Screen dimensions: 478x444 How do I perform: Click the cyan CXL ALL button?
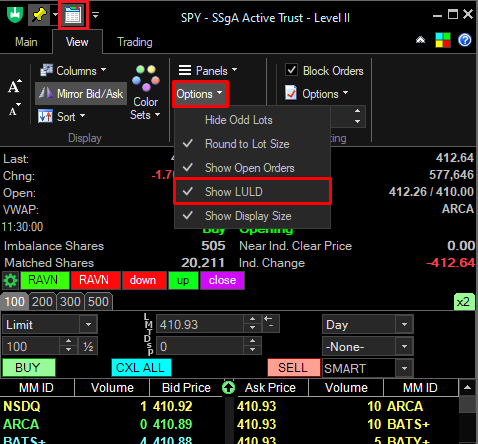coord(141,368)
